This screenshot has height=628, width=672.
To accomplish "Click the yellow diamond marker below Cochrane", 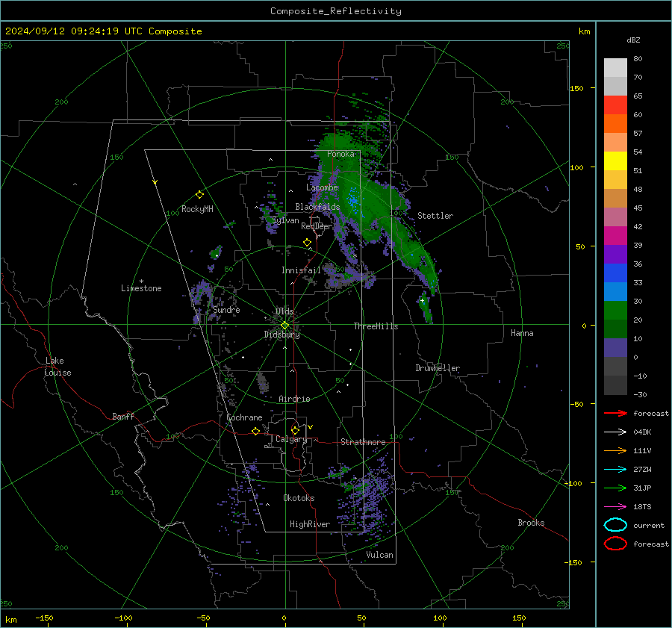I will pos(256,431).
